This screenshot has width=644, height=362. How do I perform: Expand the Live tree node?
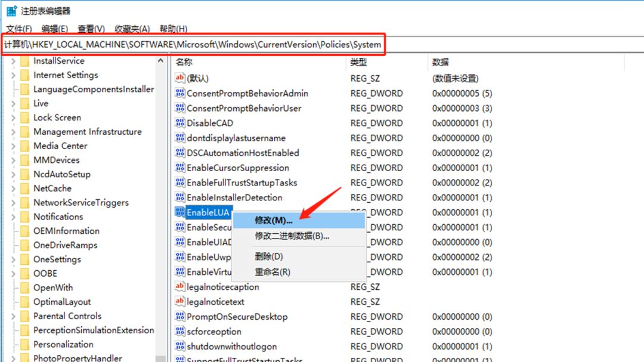(13, 104)
